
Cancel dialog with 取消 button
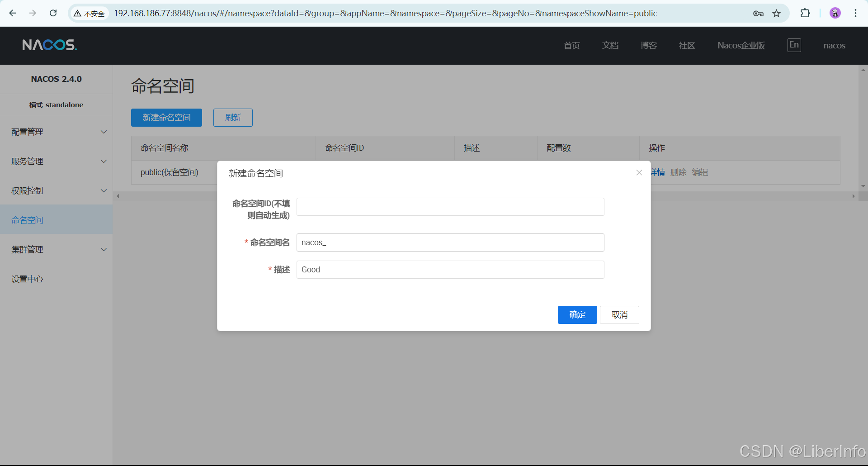[619, 315]
